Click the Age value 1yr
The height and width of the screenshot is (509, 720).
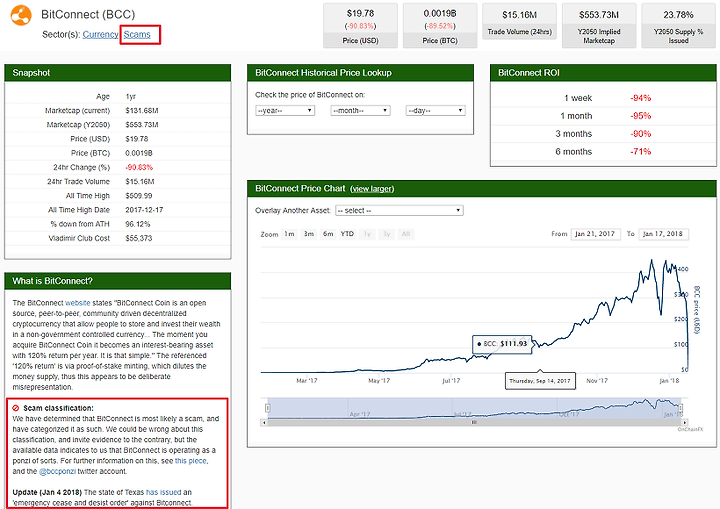(130, 96)
